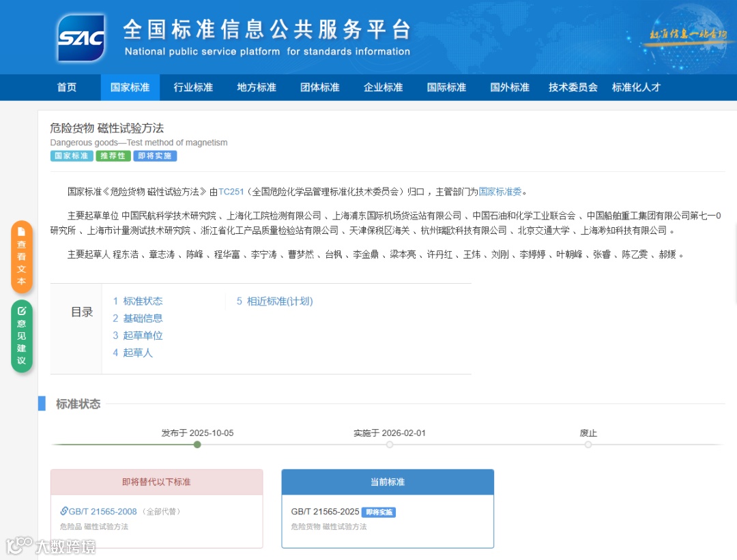Open 国际标准 navigation item

coord(446,87)
